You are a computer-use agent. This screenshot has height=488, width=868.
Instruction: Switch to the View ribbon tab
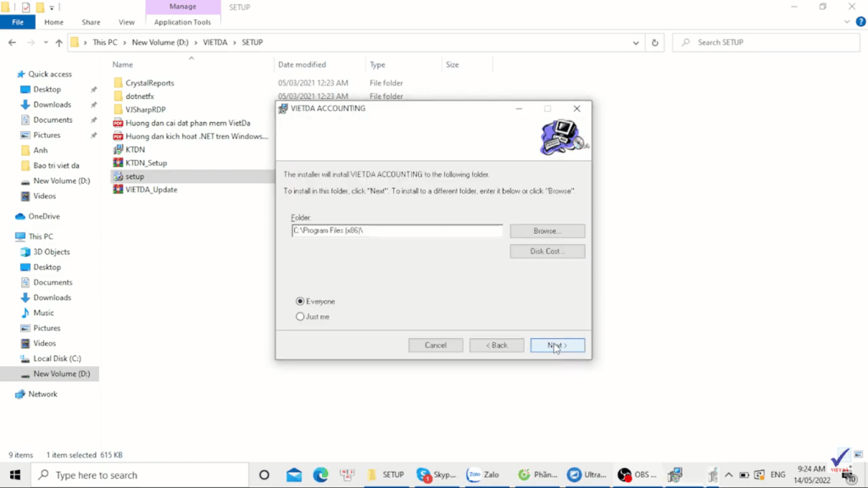click(x=126, y=22)
